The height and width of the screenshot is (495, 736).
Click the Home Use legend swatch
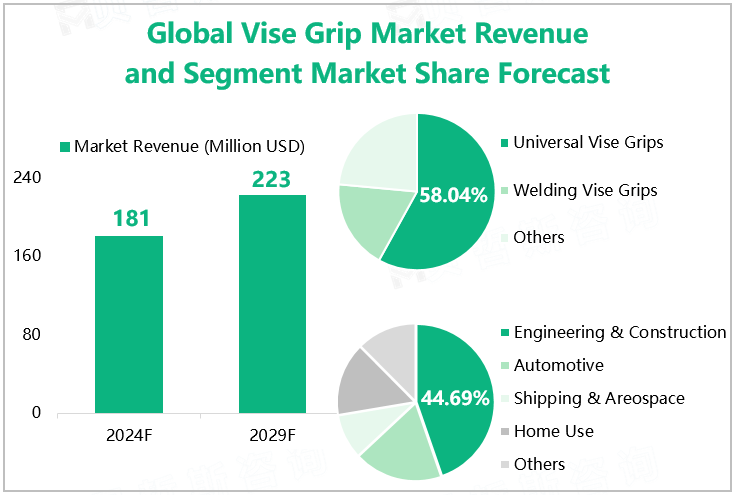pos(505,432)
